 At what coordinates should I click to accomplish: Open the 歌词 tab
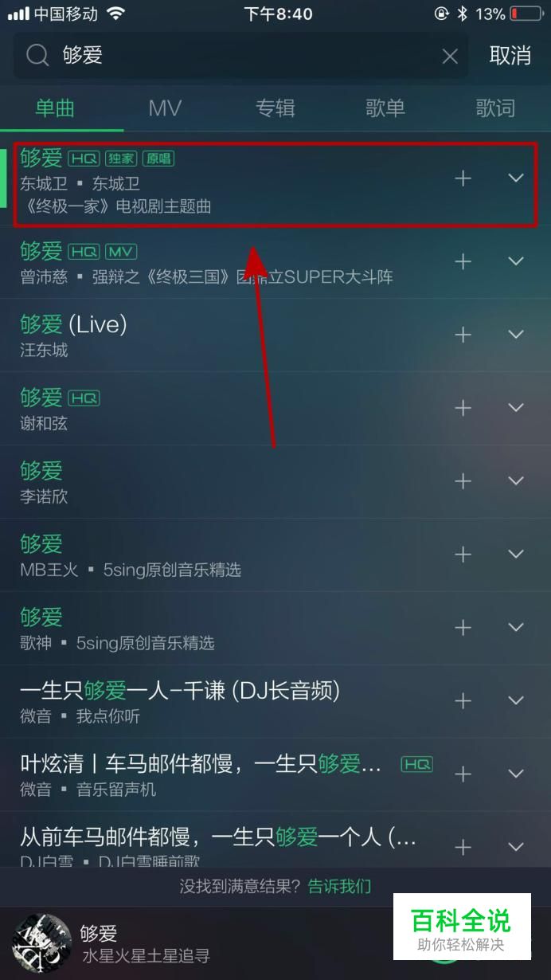[495, 108]
